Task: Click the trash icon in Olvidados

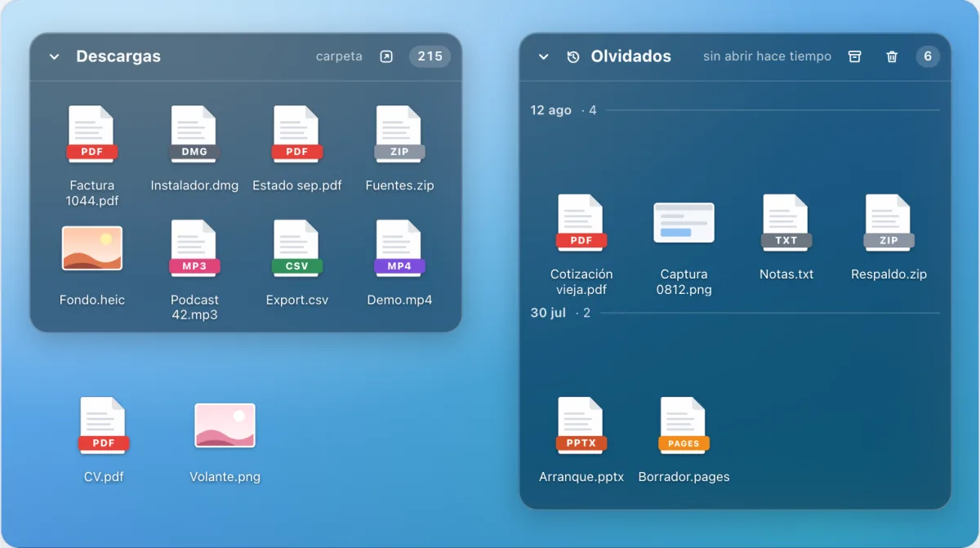Action: [892, 56]
